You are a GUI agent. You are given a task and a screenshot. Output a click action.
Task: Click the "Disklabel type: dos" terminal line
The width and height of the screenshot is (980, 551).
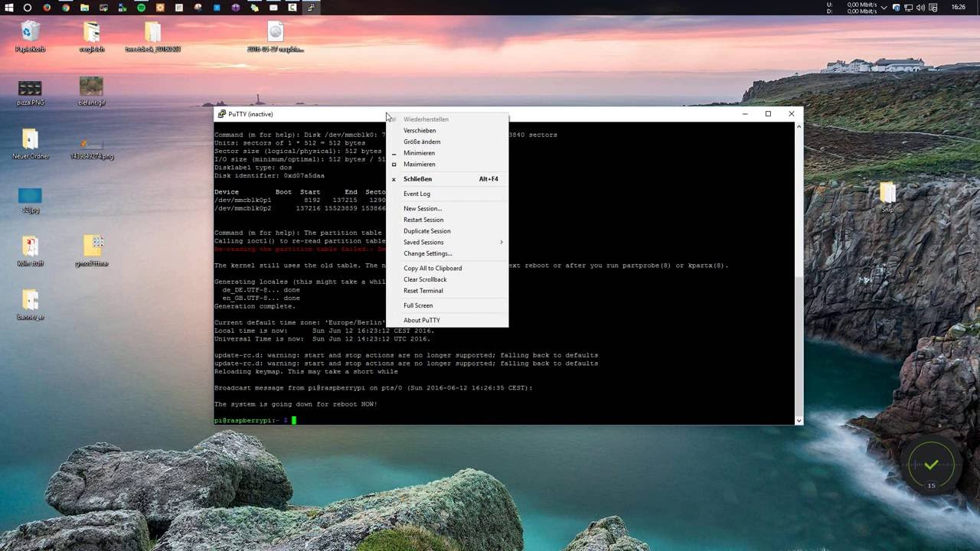pos(253,168)
